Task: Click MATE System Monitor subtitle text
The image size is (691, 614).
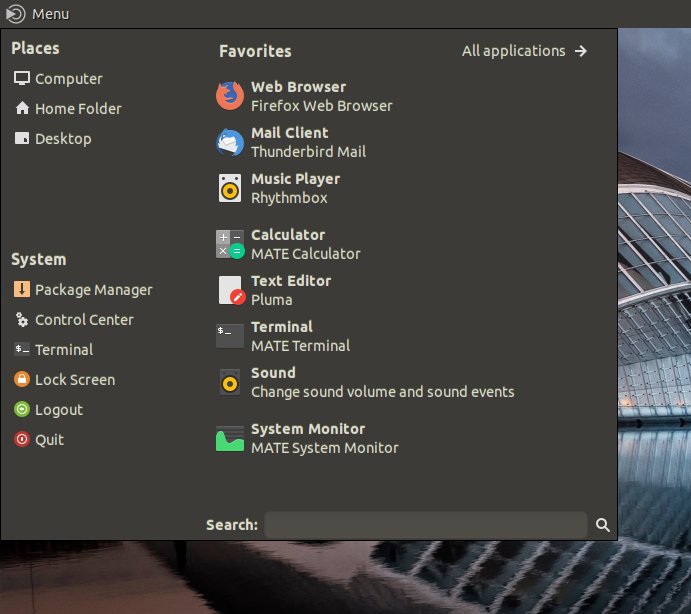Action: [325, 448]
